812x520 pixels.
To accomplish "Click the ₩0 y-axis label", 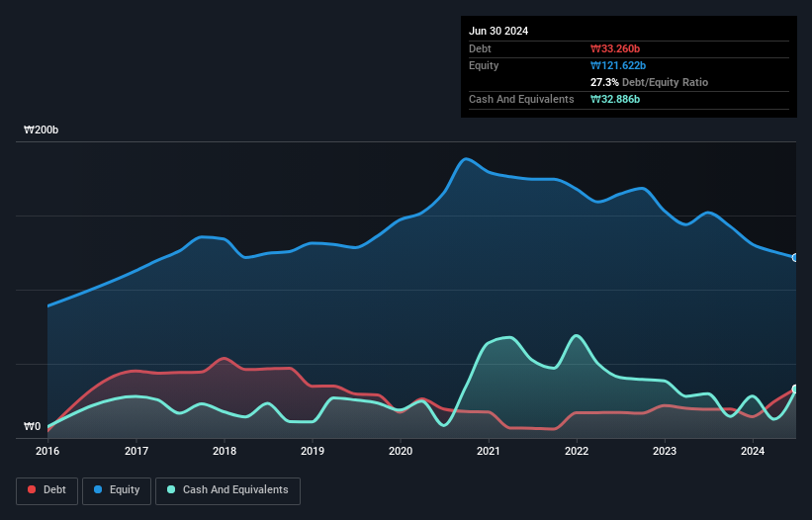I will pyautogui.click(x=32, y=426).
